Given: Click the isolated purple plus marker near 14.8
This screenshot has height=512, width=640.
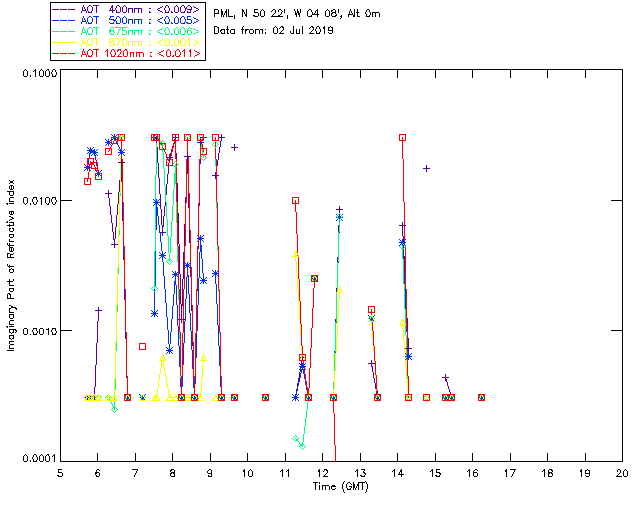Looking at the screenshot, I should 427,168.
